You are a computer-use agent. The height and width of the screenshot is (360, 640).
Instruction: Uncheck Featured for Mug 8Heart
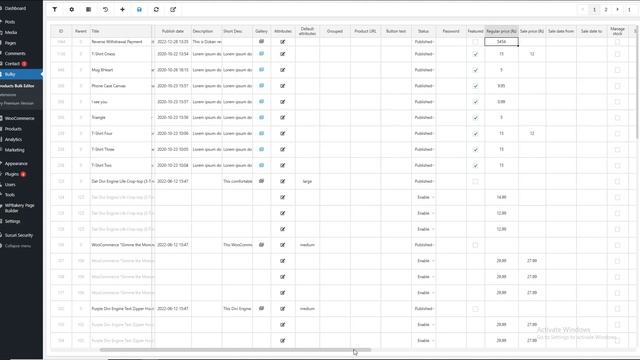pyautogui.click(x=475, y=70)
